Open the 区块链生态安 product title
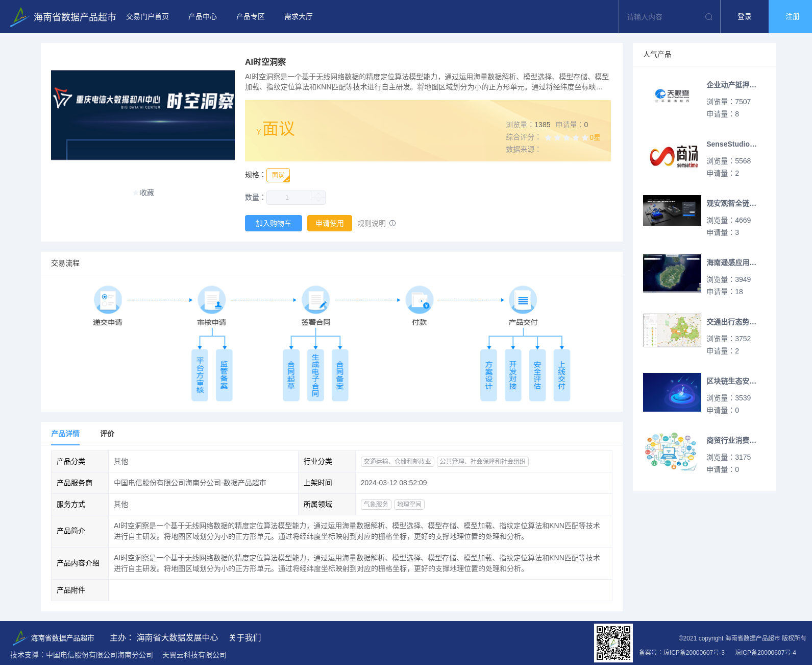 coord(731,381)
